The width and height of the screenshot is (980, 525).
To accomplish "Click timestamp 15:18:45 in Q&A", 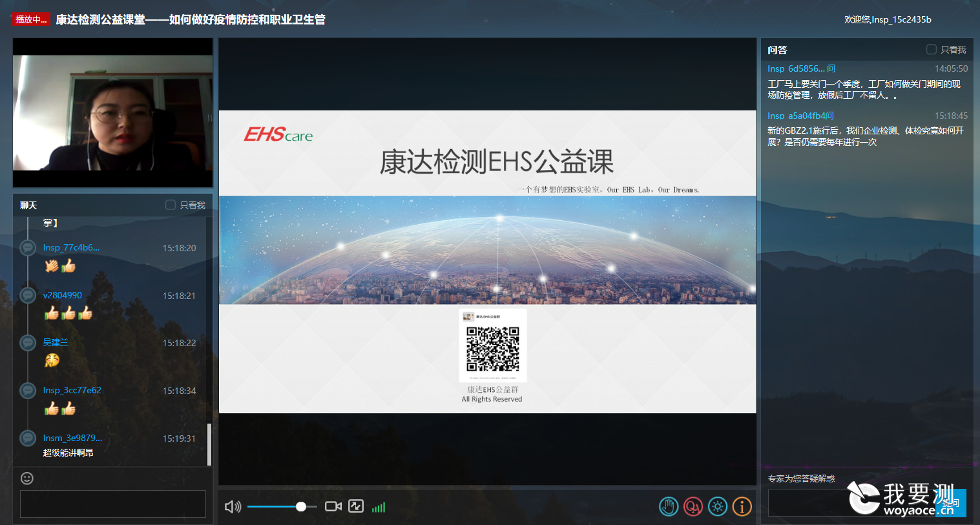I will pos(951,116).
